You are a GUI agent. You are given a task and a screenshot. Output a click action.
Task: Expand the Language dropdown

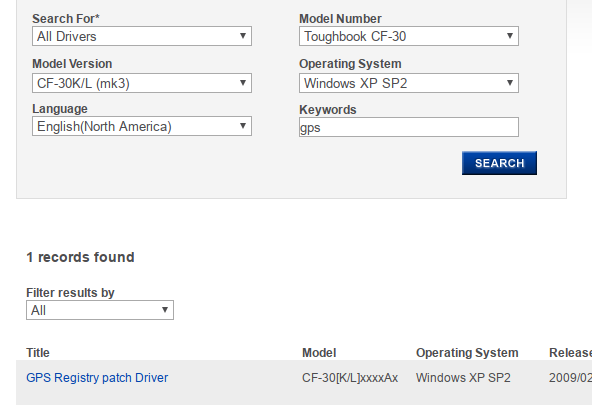[x=142, y=126]
